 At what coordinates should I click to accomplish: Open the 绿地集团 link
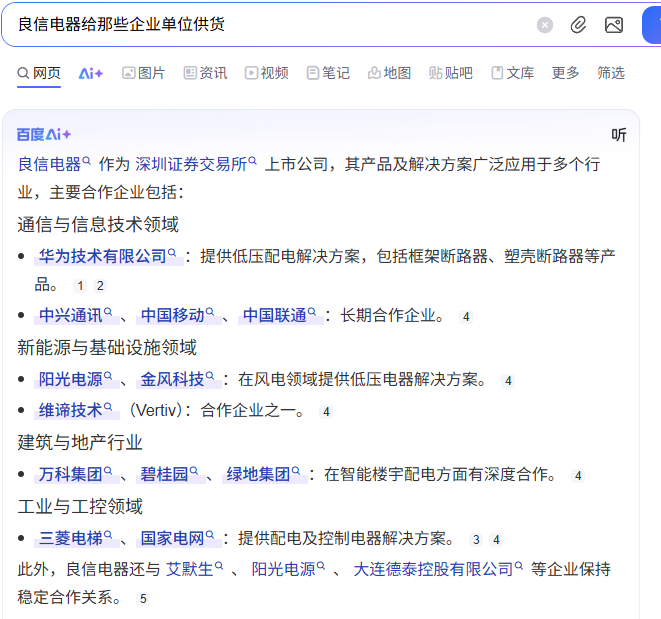[263, 474]
